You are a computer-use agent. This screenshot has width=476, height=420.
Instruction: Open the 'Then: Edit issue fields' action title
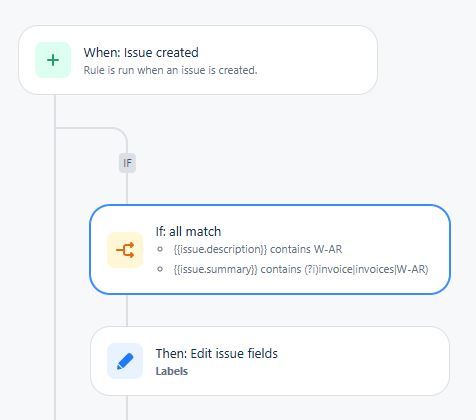[x=217, y=354]
